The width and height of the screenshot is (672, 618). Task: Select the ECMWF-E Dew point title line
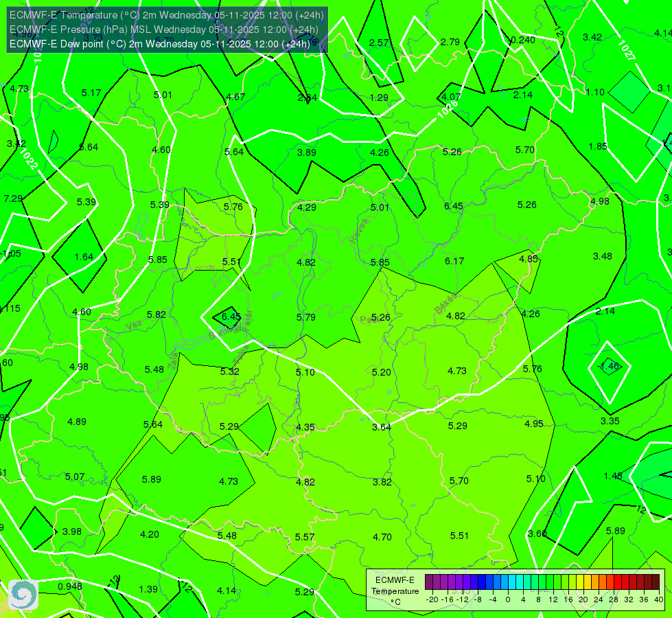pyautogui.click(x=160, y=44)
